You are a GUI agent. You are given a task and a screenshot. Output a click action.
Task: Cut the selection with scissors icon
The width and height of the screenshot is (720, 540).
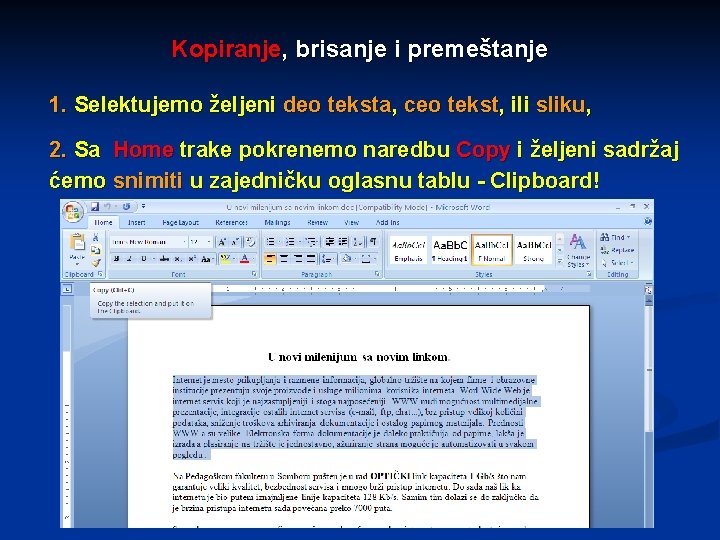96,237
